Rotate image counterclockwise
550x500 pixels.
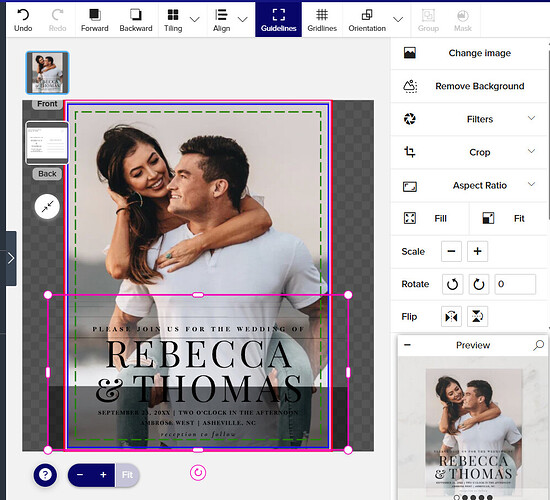point(452,284)
